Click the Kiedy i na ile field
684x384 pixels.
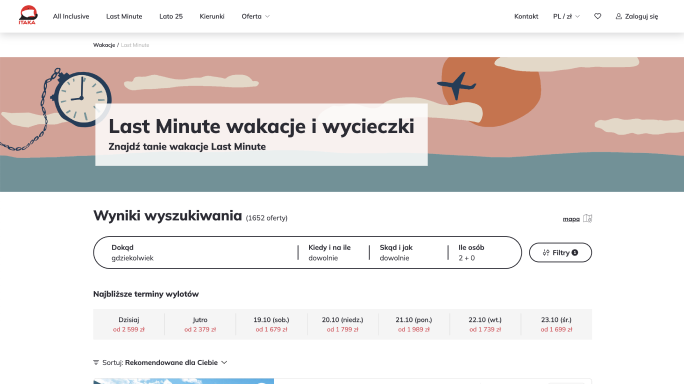point(334,253)
